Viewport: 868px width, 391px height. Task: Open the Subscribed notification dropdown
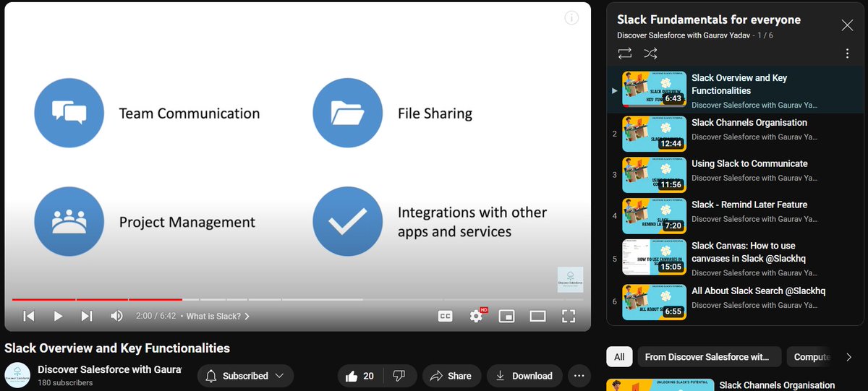tap(244, 376)
